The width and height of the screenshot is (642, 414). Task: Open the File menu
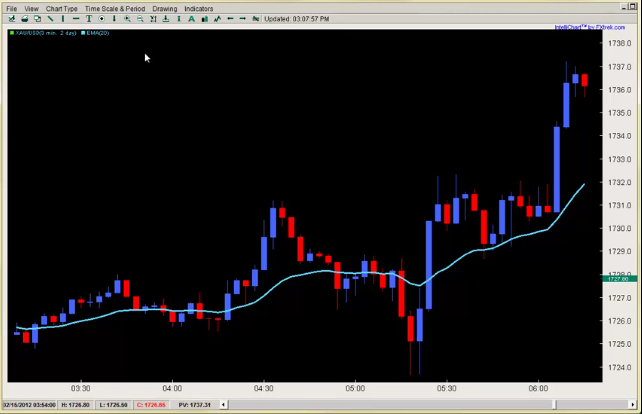click(x=12, y=8)
